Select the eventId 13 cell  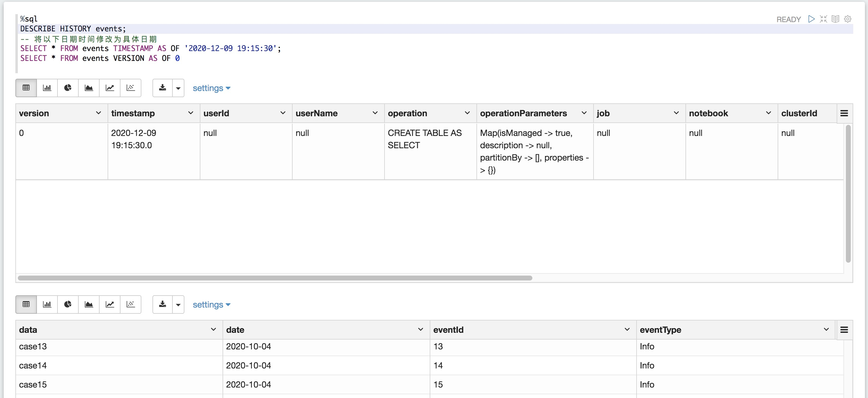click(533, 347)
